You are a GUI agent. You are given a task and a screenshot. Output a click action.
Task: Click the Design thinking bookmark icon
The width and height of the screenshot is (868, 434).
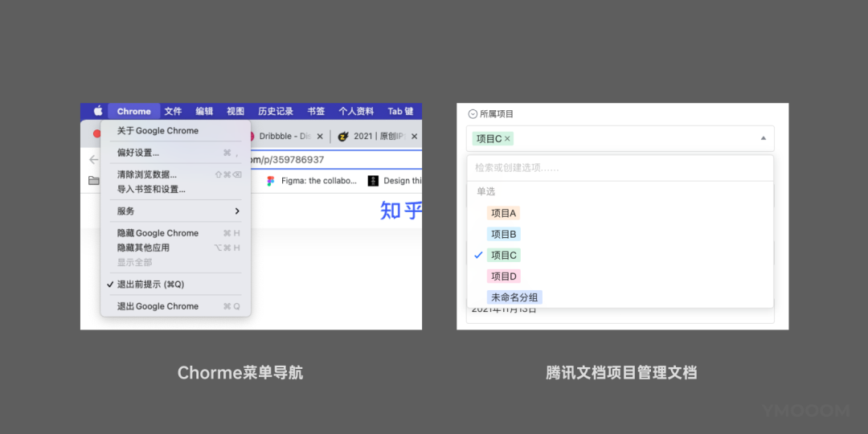(373, 181)
